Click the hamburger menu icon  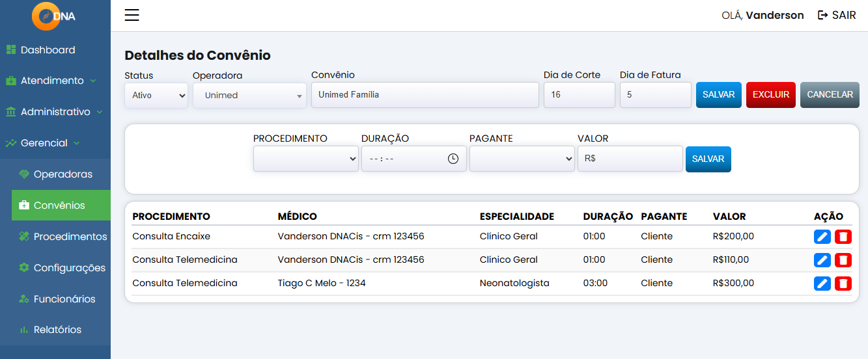point(132,15)
